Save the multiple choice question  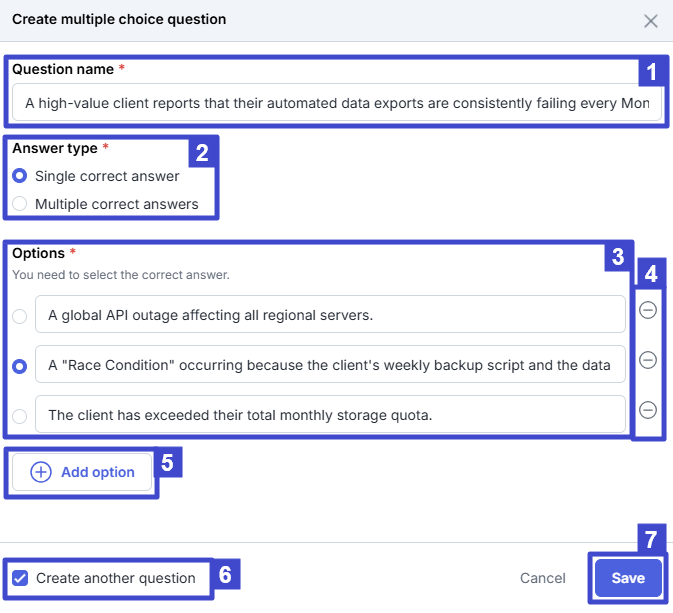click(x=628, y=578)
